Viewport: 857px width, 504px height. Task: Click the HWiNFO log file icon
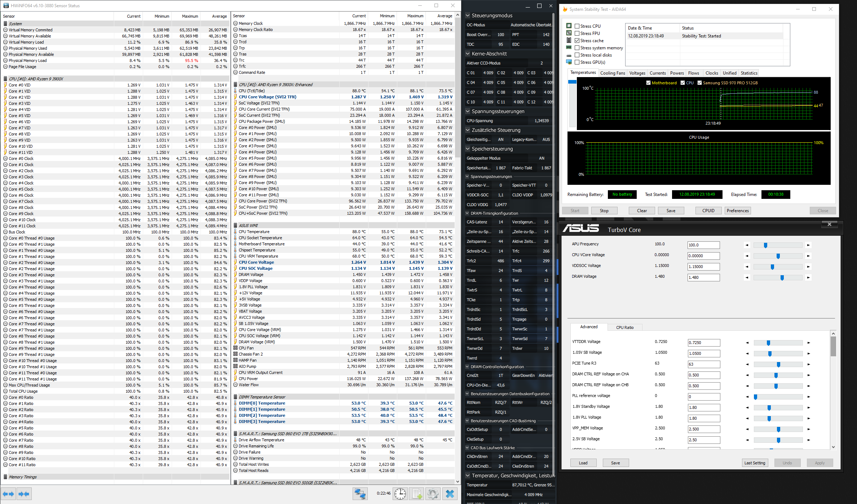point(417,494)
